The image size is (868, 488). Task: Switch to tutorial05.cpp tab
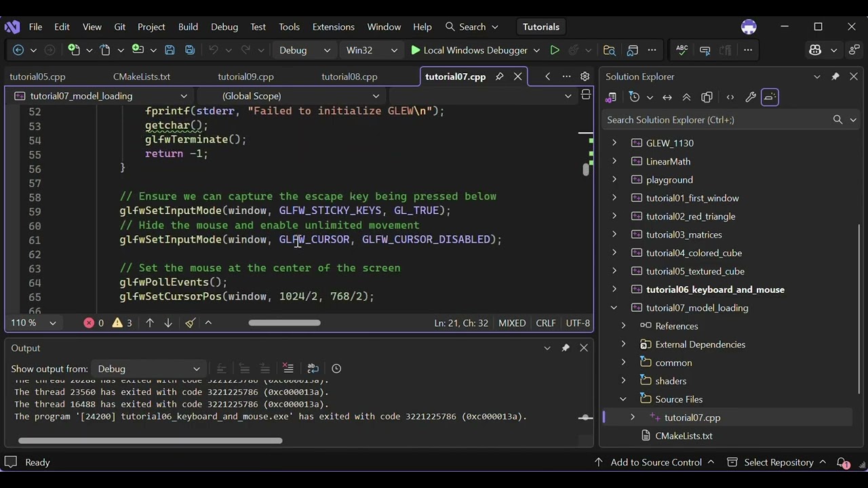pyautogui.click(x=37, y=77)
